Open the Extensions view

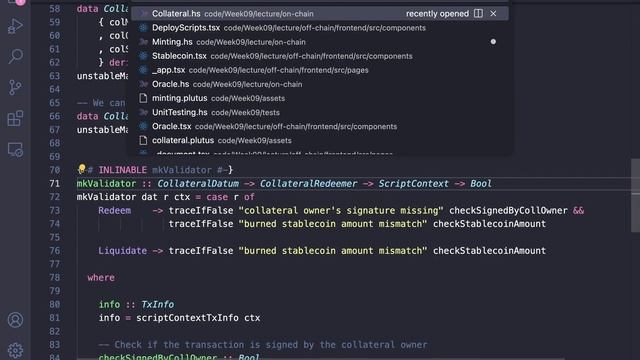click(x=15, y=118)
